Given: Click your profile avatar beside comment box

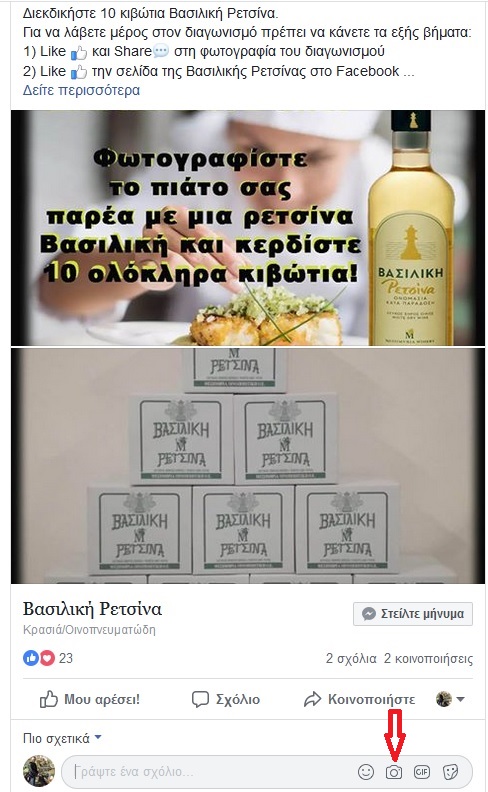Looking at the screenshot, I should 39,771.
